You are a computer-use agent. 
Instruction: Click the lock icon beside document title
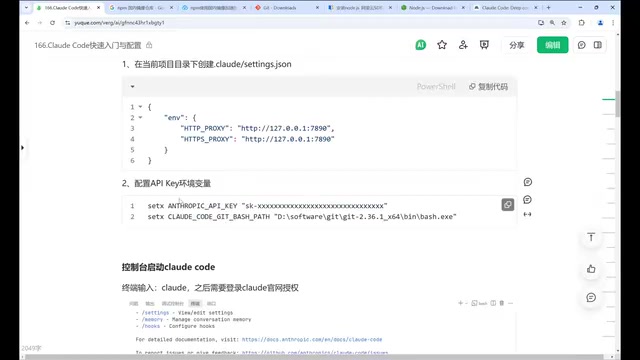tap(149, 45)
